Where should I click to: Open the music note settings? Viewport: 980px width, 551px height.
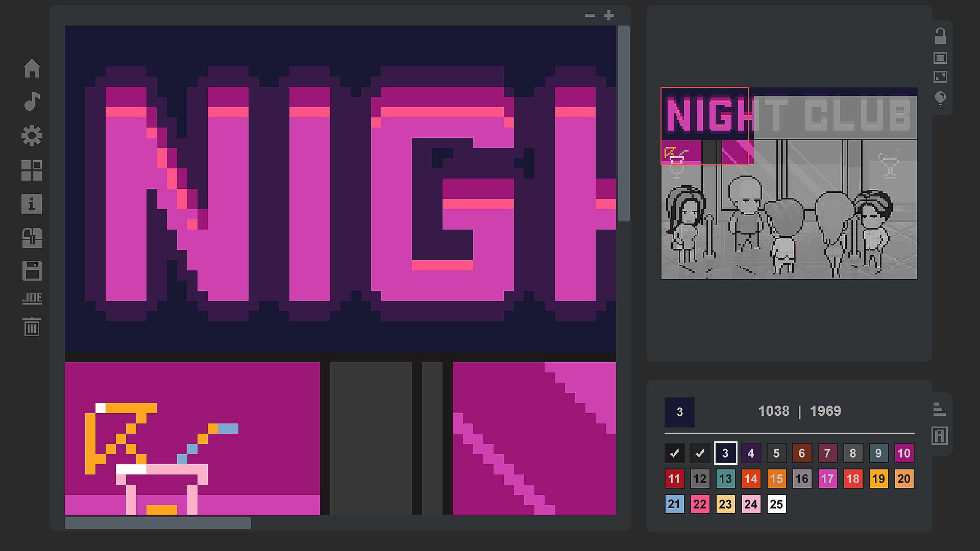(x=32, y=102)
